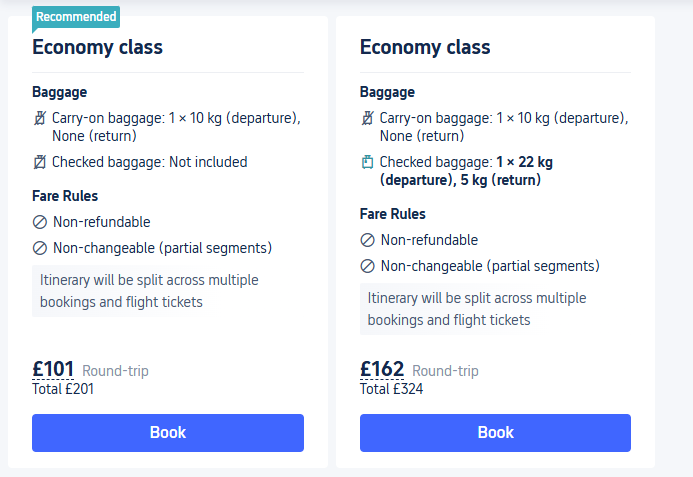Click the included checked baggage suitcase icon
The height and width of the screenshot is (477, 693).
click(367, 162)
